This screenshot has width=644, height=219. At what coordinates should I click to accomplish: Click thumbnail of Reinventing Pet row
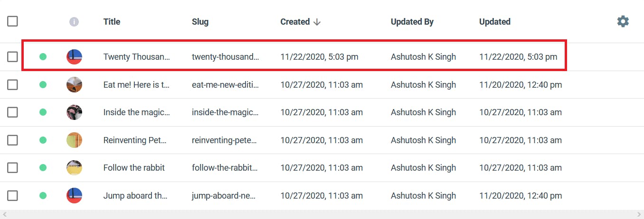pyautogui.click(x=74, y=140)
